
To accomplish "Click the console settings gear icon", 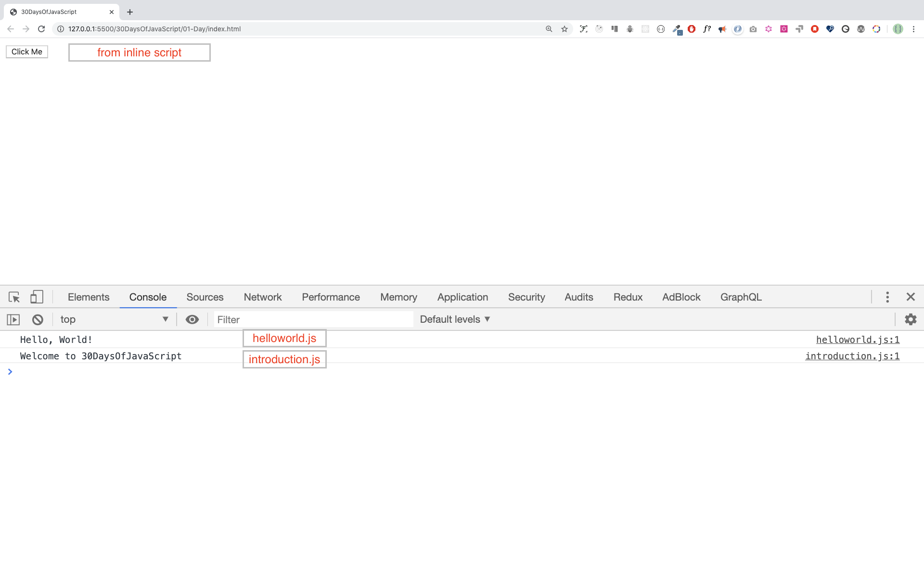I will [x=911, y=319].
